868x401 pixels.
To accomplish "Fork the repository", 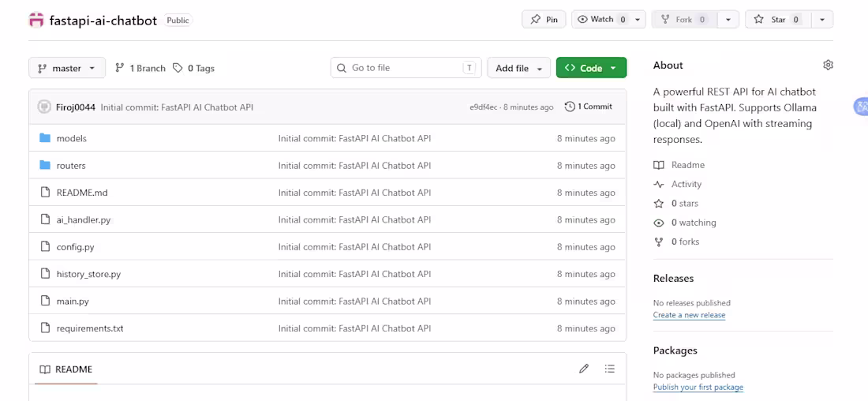I will [684, 20].
